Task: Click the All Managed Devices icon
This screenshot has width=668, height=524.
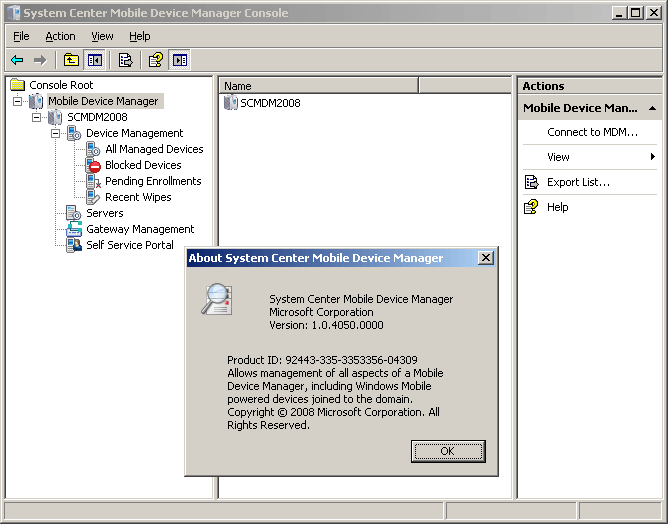Action: click(x=93, y=149)
